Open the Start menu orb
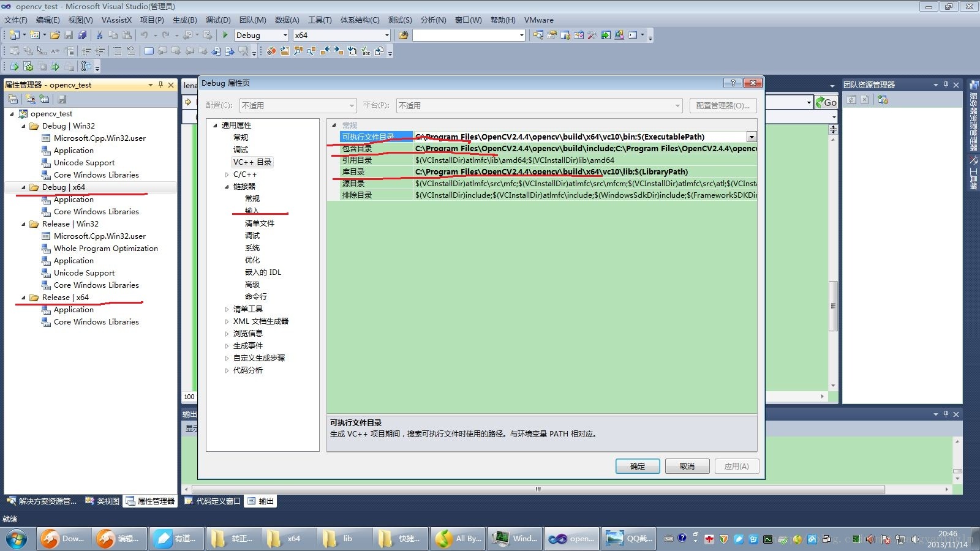The width and height of the screenshot is (980, 551). tap(17, 539)
